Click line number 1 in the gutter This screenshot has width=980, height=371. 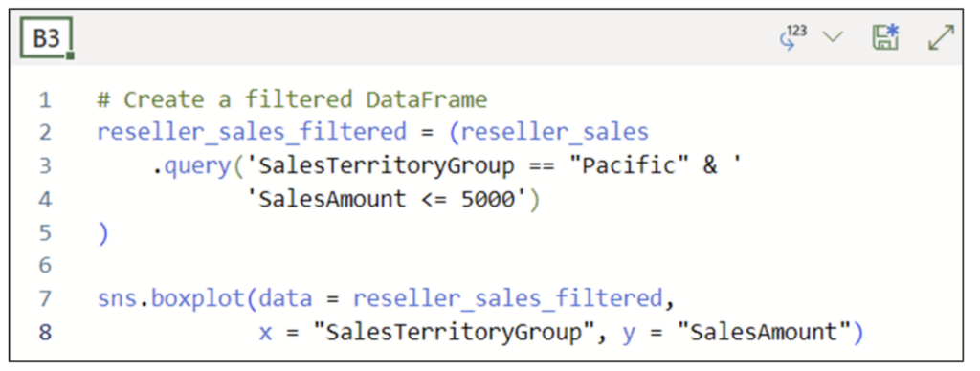pyautogui.click(x=45, y=99)
